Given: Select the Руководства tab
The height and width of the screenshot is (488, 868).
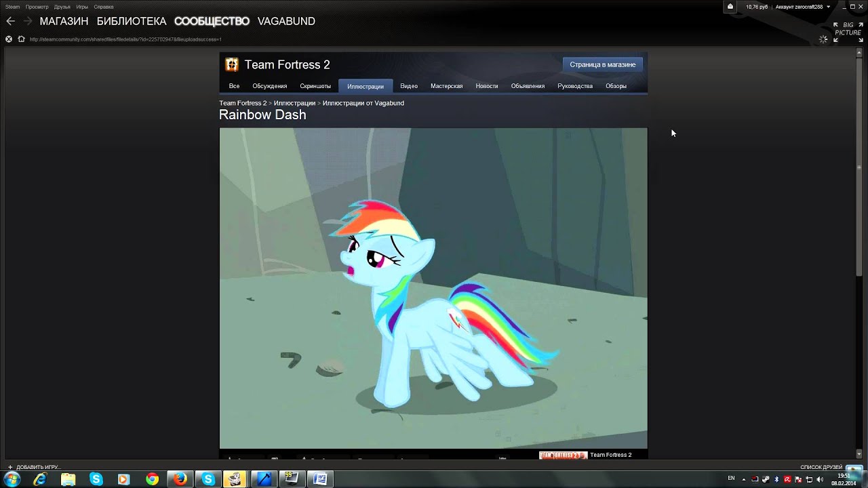Looking at the screenshot, I should click(575, 86).
